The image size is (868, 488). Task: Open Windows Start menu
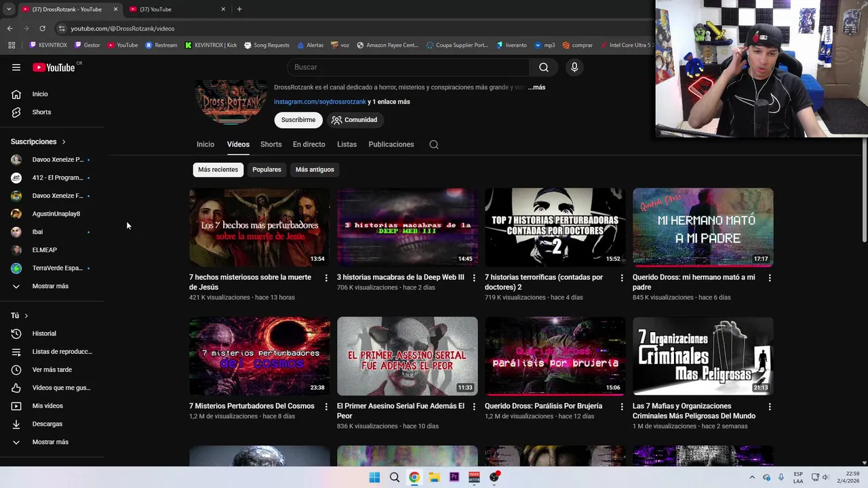click(x=374, y=477)
